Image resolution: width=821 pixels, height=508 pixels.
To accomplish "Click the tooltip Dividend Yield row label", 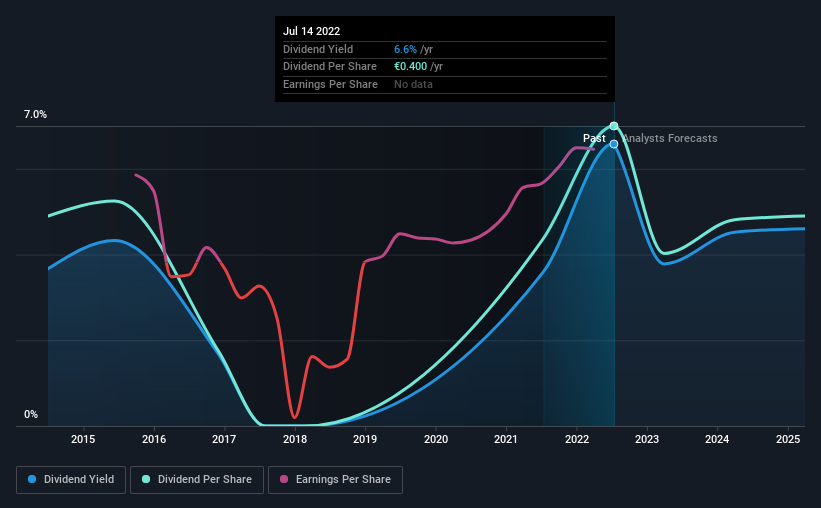I will coord(318,49).
